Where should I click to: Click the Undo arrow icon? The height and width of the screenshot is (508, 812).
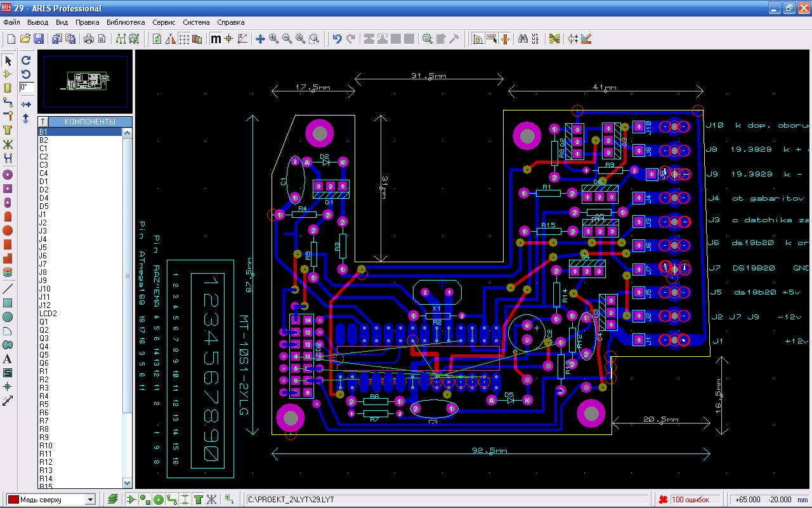(x=337, y=39)
